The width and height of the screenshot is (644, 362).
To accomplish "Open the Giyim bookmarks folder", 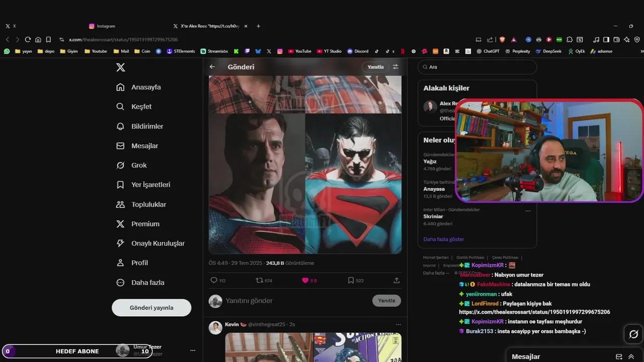I will 68,51.
